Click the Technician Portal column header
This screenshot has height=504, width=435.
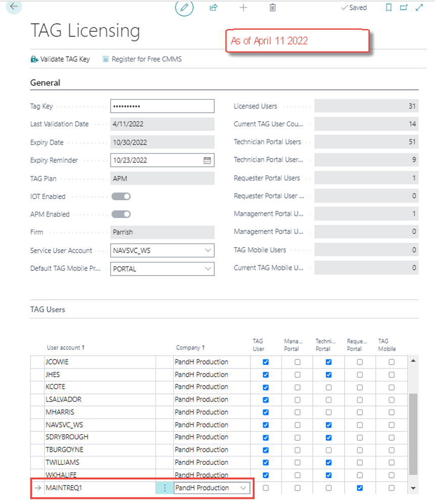(325, 345)
